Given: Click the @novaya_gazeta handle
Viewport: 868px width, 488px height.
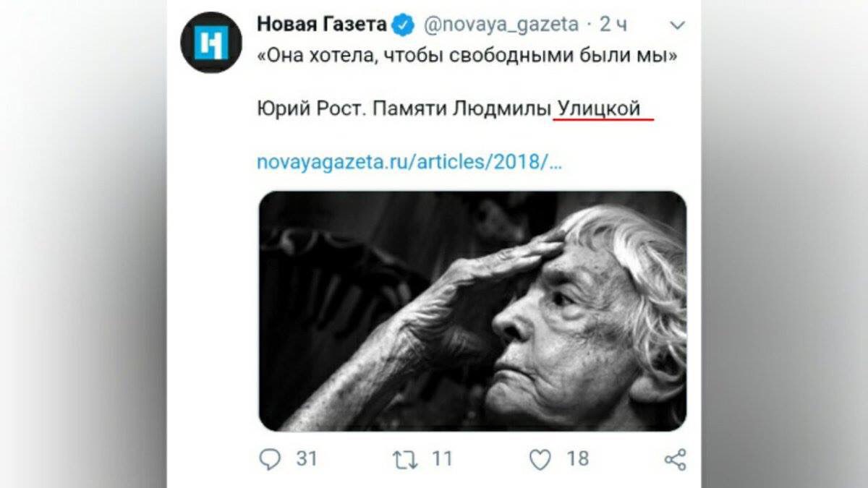Looking at the screenshot, I should (501, 25).
